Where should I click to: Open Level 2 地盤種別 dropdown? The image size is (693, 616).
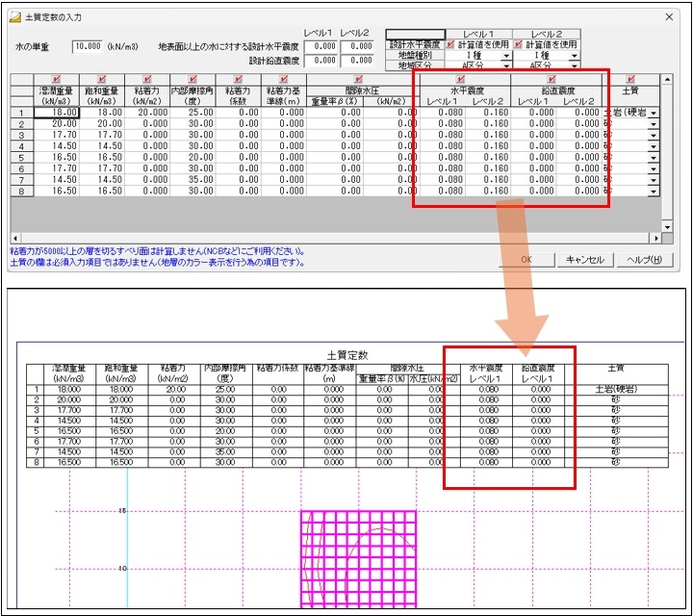[574, 56]
